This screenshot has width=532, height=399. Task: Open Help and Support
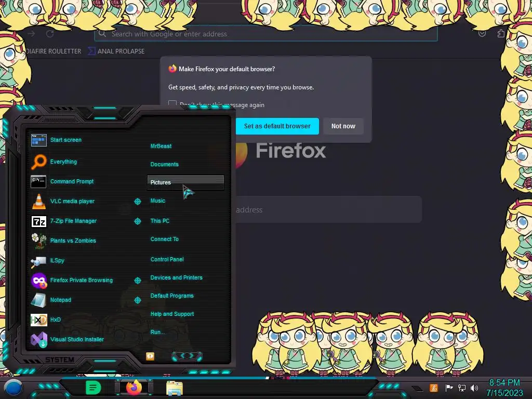pos(172,314)
